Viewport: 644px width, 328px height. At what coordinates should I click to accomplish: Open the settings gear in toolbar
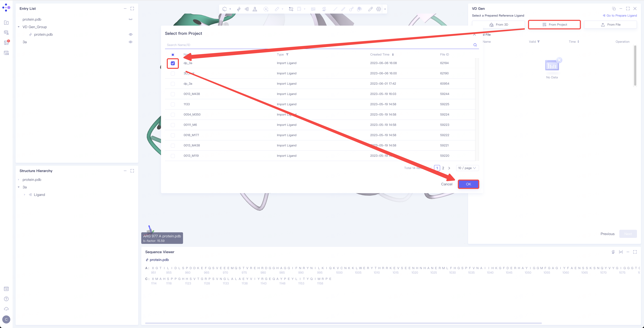pyautogui.click(x=378, y=9)
